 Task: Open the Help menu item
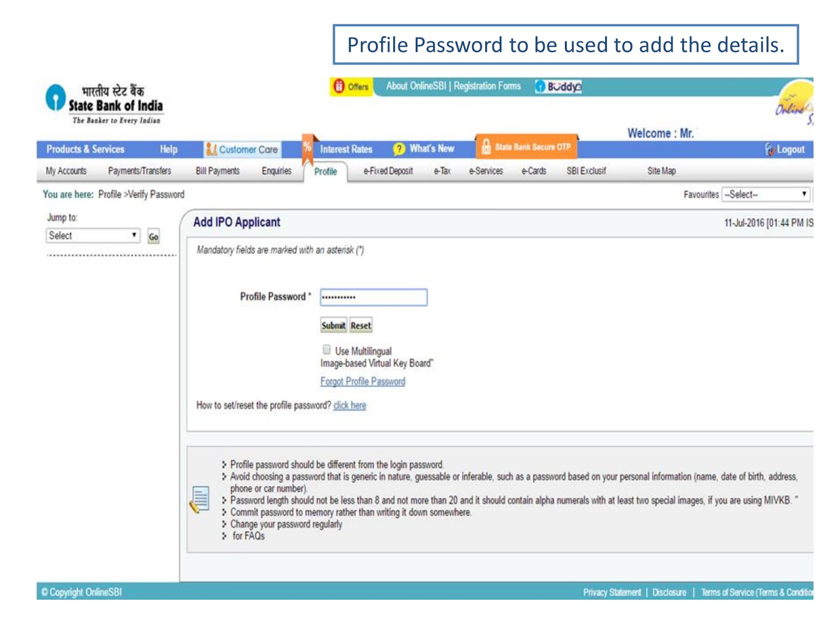click(x=169, y=150)
